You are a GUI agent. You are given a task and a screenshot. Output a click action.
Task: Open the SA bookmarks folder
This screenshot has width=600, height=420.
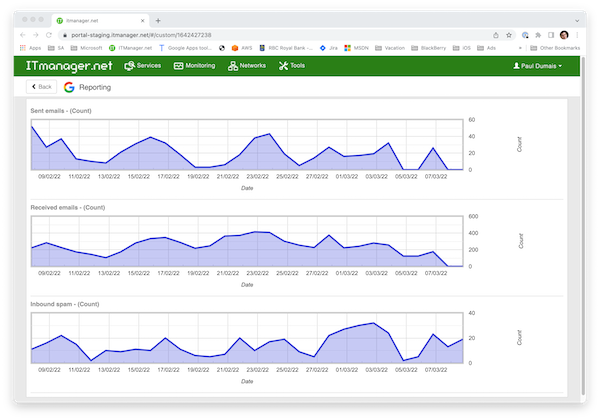click(x=56, y=48)
